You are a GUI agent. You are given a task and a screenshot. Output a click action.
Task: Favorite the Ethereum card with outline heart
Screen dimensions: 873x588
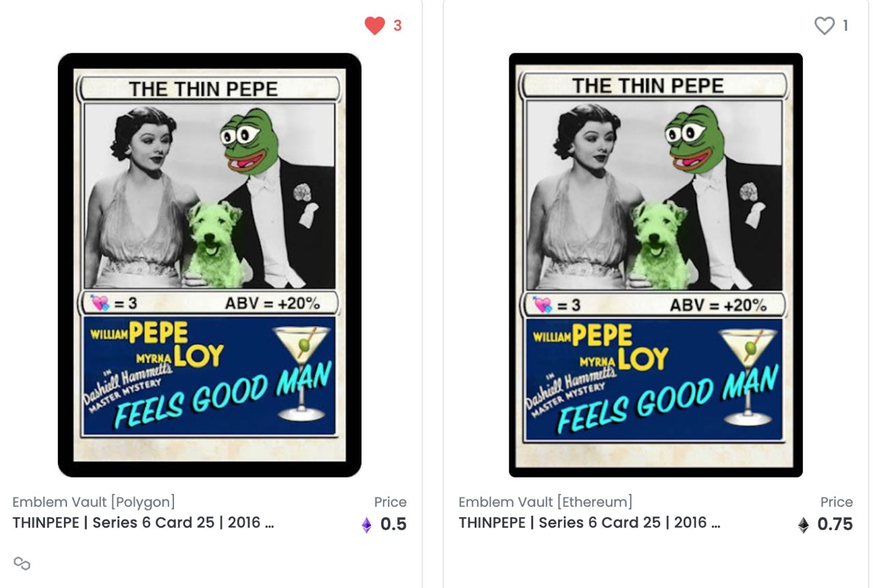[825, 26]
